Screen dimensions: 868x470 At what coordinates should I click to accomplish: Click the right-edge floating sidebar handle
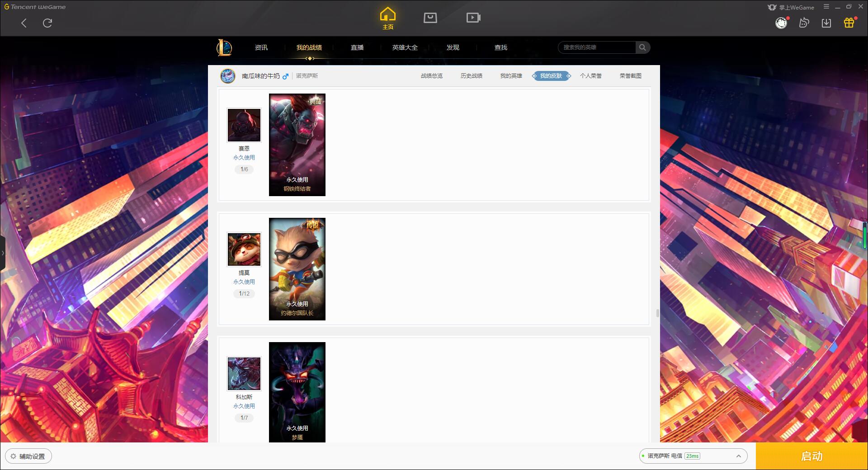[865, 235]
